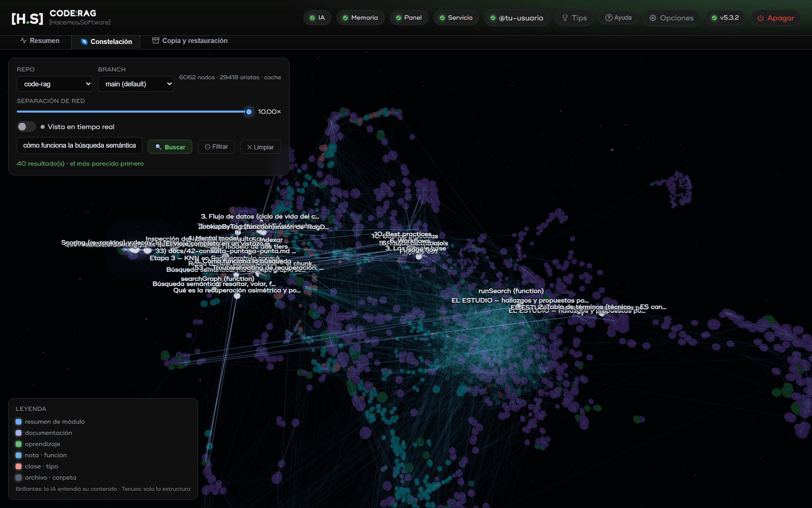This screenshot has width=812, height=508.
Task: Open the @tu-usuario account menu
Action: [517, 18]
